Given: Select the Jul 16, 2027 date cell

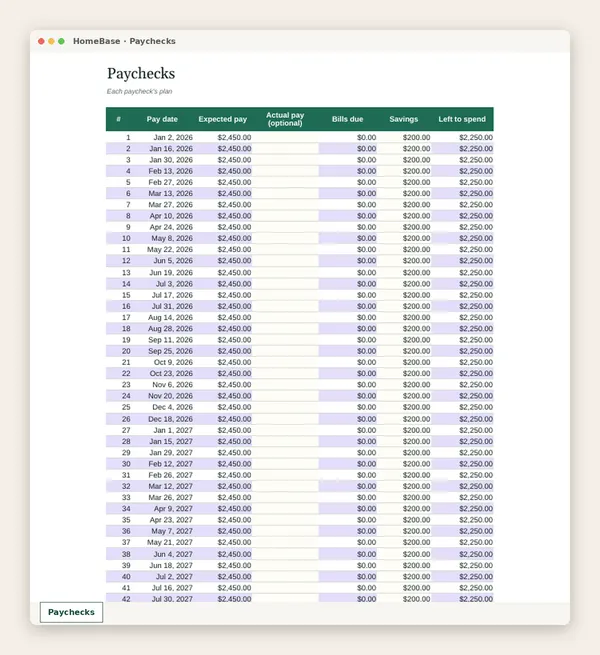Looking at the screenshot, I should click(x=163, y=588).
